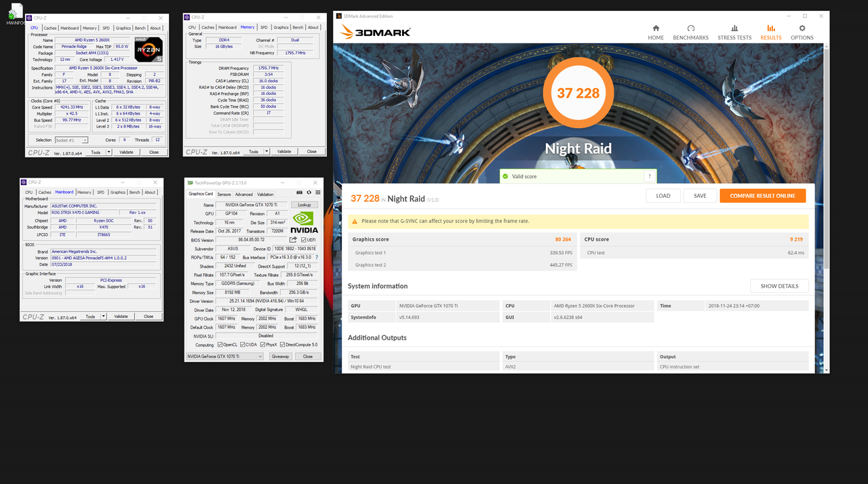Click the GPU-Z refresh icon
This screenshot has width=868, height=484.
[x=309, y=193]
